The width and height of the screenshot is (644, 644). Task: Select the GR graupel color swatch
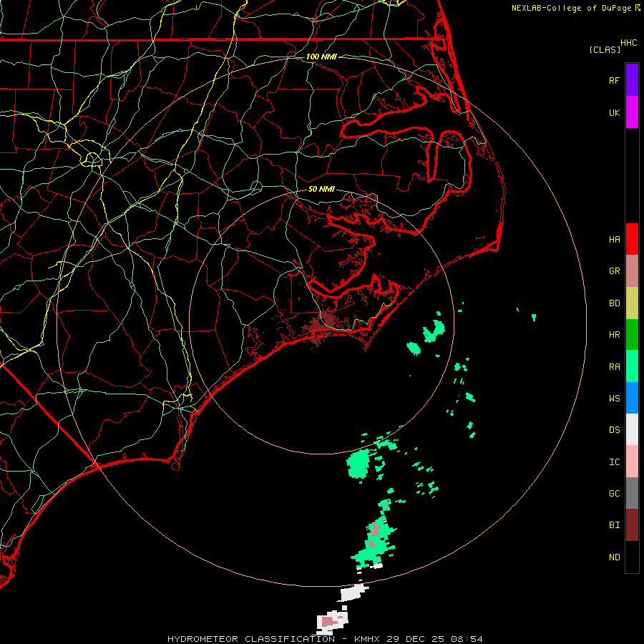pyautogui.click(x=632, y=271)
